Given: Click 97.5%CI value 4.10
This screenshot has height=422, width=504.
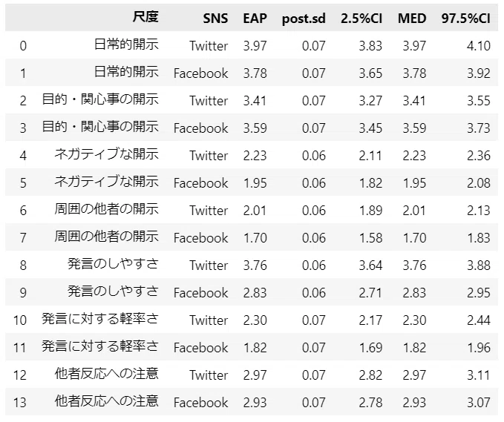Looking at the screenshot, I should point(479,46).
